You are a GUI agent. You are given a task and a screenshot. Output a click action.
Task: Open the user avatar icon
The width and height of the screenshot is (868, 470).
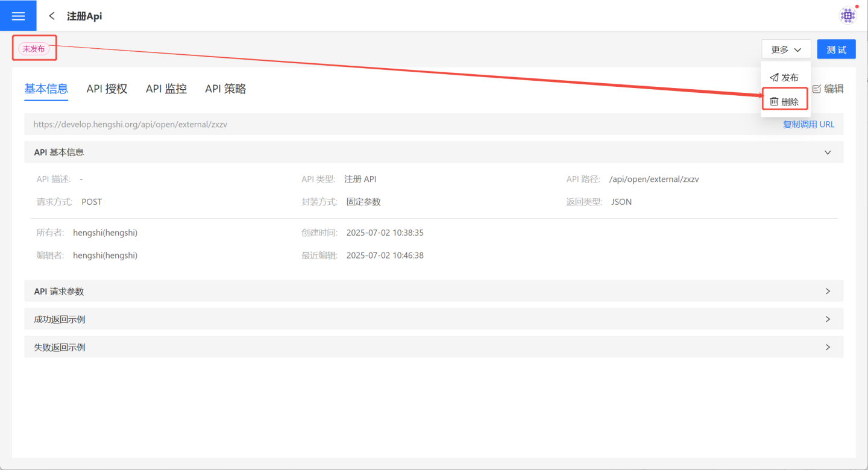[x=848, y=16]
